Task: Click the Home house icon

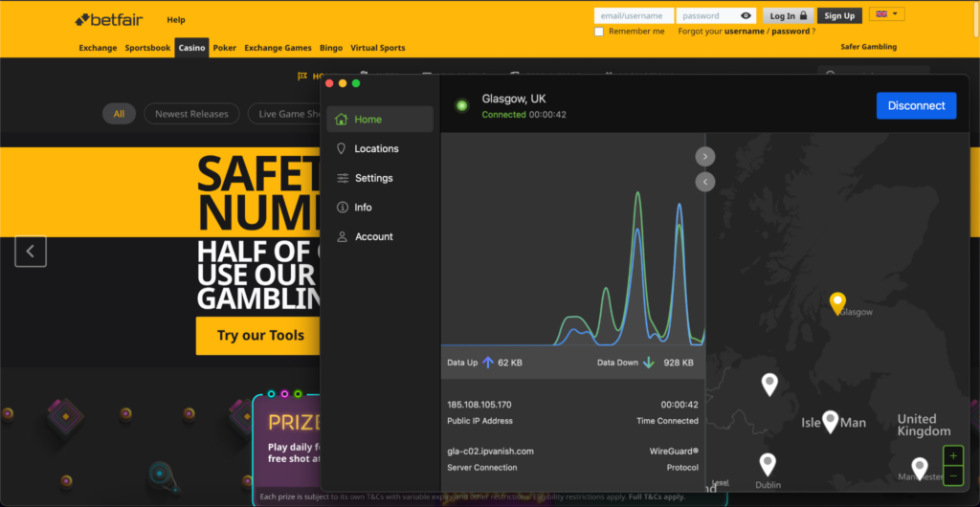Action: click(342, 120)
